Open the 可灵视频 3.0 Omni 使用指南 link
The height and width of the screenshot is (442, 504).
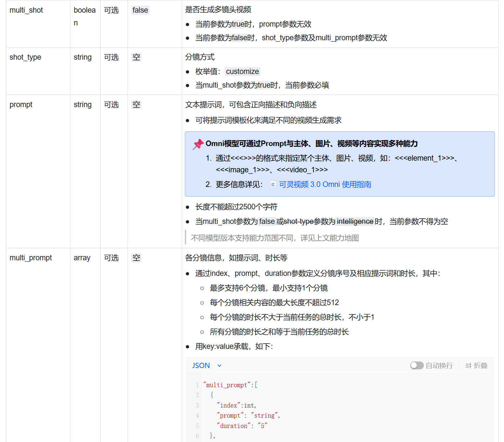tap(325, 185)
